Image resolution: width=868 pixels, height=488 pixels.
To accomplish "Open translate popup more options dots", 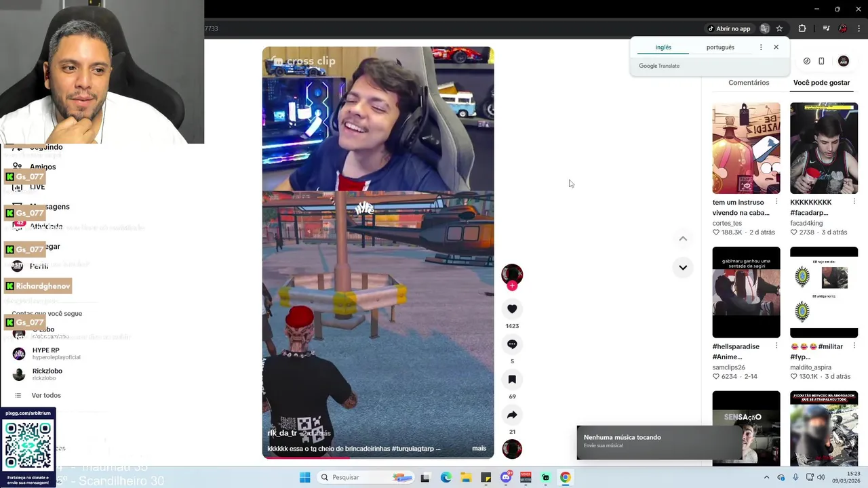I will click(761, 47).
